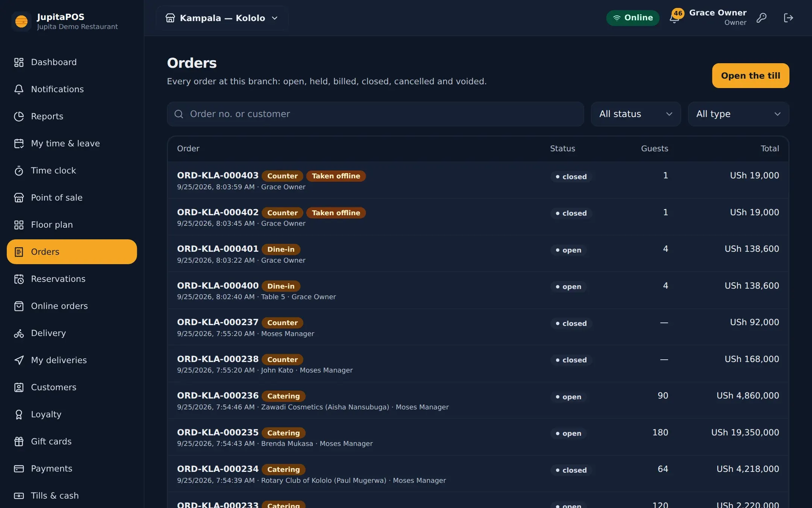Go to Notifications in sidebar
The width and height of the screenshot is (812, 508).
72,89
